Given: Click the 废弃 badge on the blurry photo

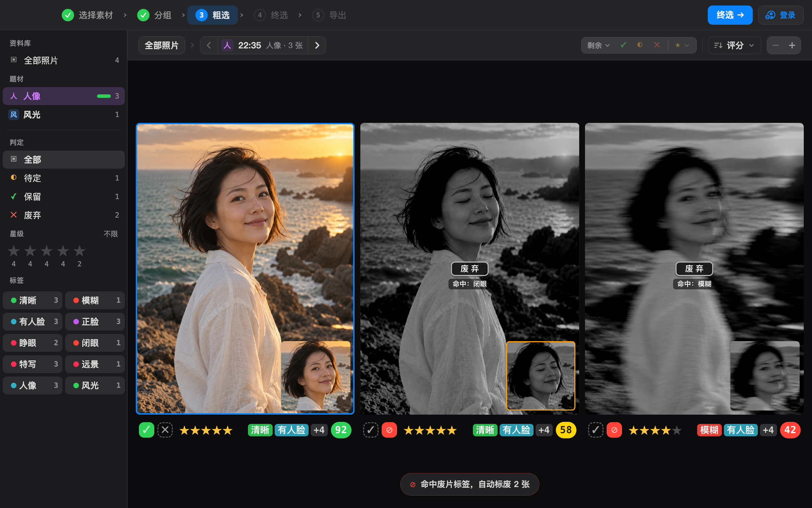Looking at the screenshot, I should tap(694, 269).
